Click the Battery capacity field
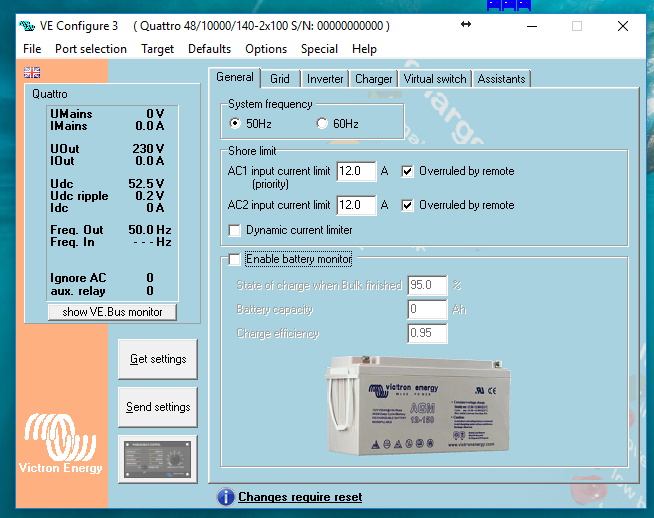This screenshot has height=518, width=654. coord(427,309)
